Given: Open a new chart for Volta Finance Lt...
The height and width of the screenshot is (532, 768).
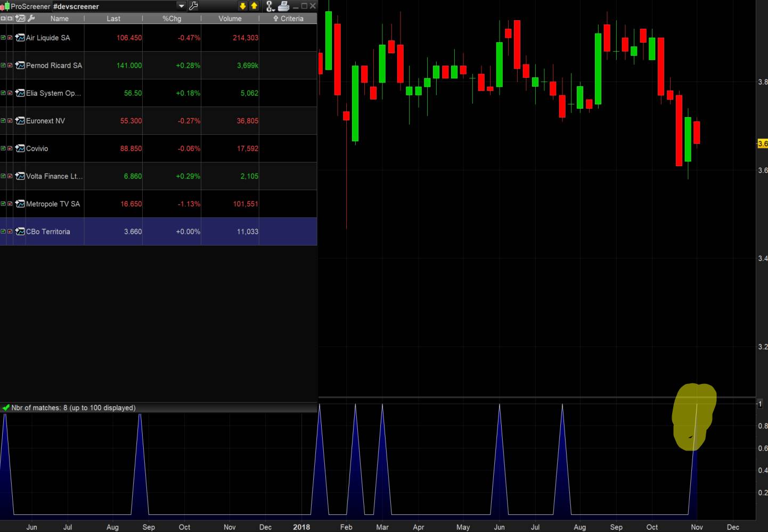Looking at the screenshot, I should click(x=20, y=176).
